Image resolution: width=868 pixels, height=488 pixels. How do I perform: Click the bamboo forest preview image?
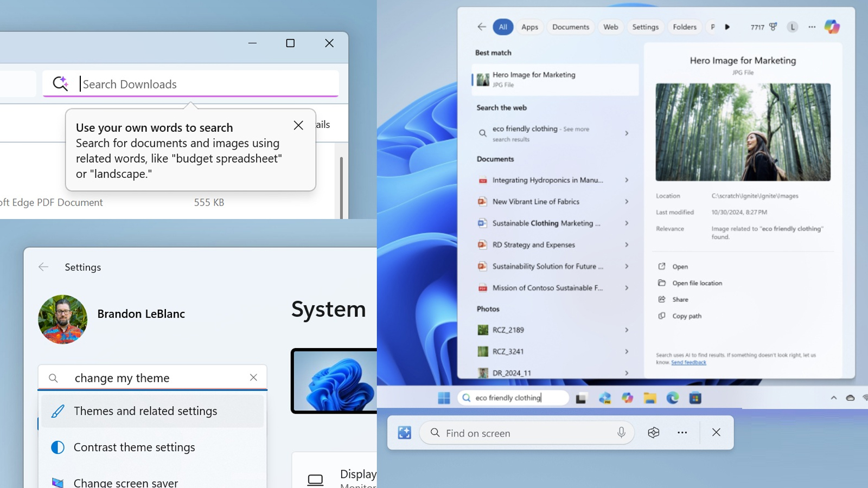743,132
